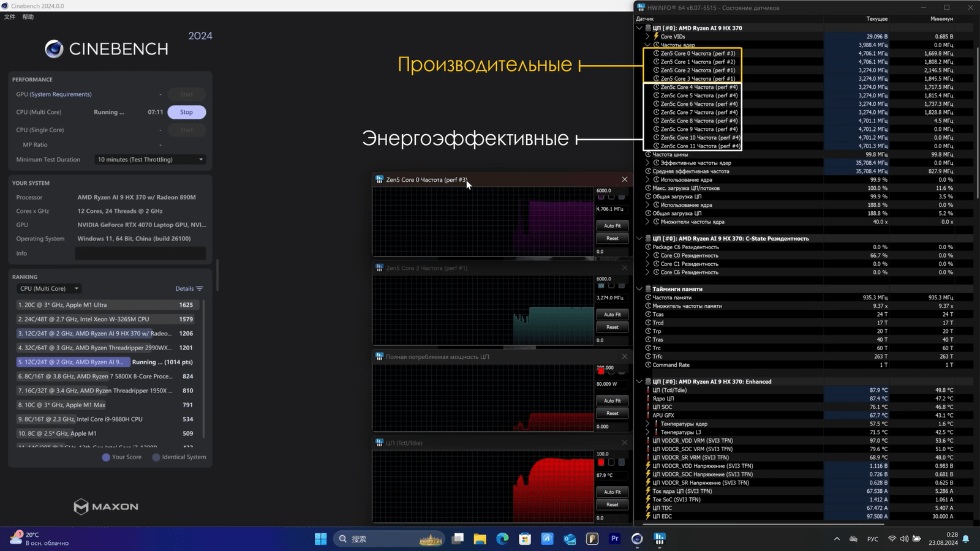
Task: Open Outlook from the taskbar
Action: tap(570, 539)
